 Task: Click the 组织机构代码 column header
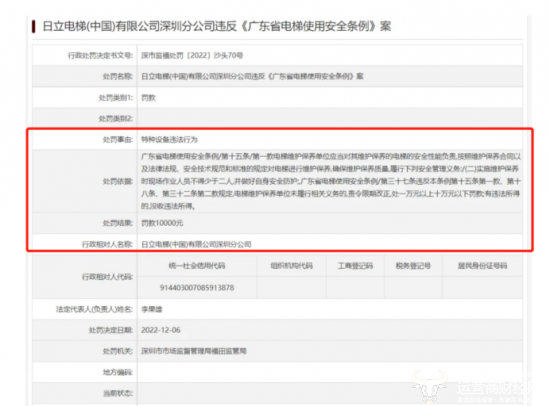291,266
